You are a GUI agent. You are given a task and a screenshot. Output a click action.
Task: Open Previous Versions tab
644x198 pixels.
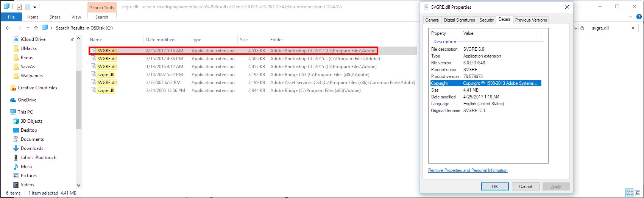point(531,20)
